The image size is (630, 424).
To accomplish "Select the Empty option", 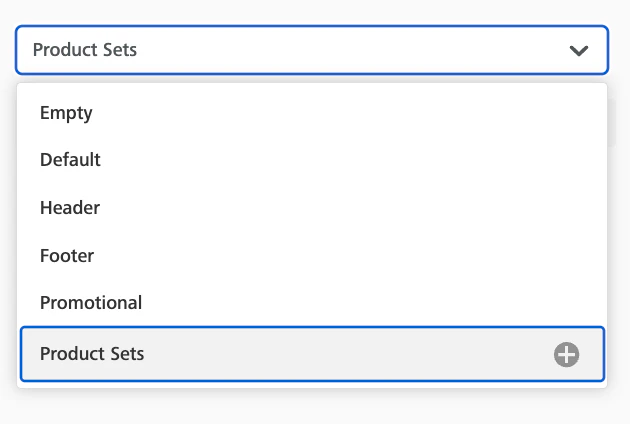I will [x=66, y=113].
